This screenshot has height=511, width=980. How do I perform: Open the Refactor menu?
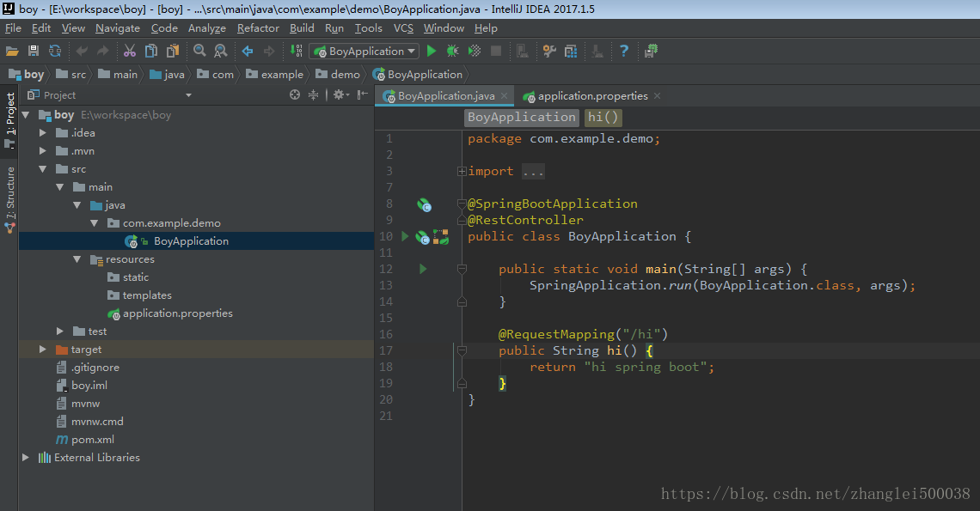click(x=258, y=28)
